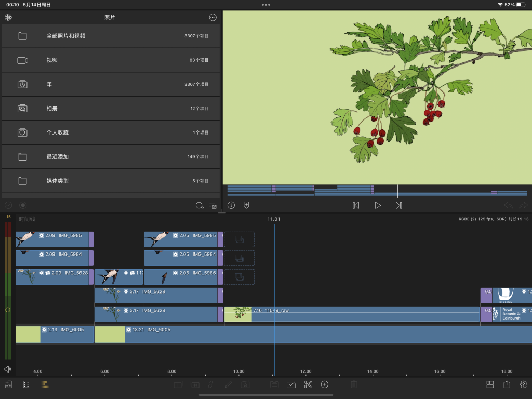The height and width of the screenshot is (399, 532).
Task: Click the hawthorn branch preview image
Action: pyautogui.click(x=377, y=98)
